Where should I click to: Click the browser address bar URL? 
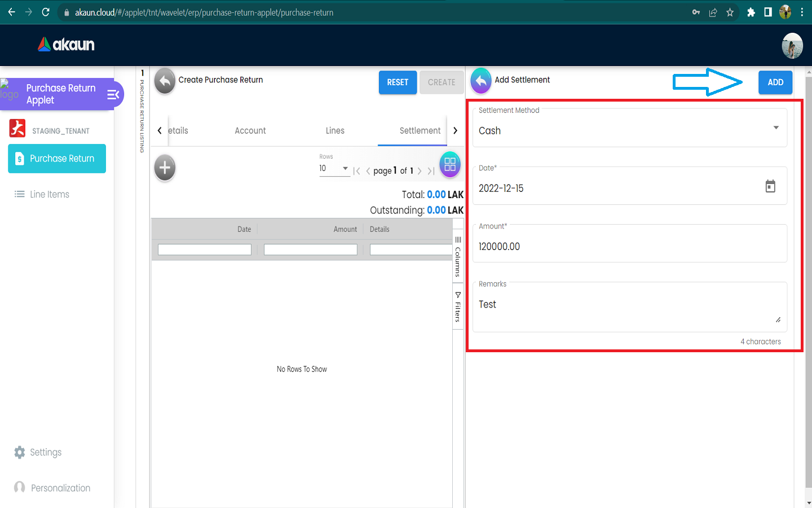[x=204, y=12]
